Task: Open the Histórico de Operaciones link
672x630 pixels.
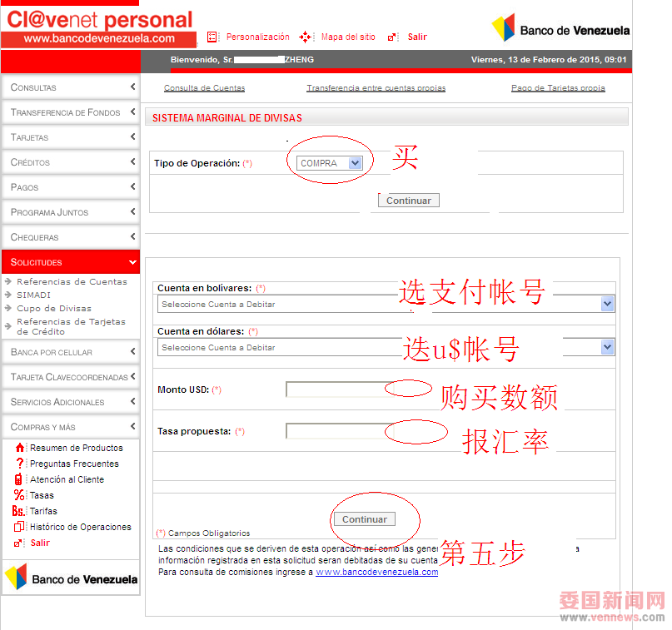Action: pos(81,527)
